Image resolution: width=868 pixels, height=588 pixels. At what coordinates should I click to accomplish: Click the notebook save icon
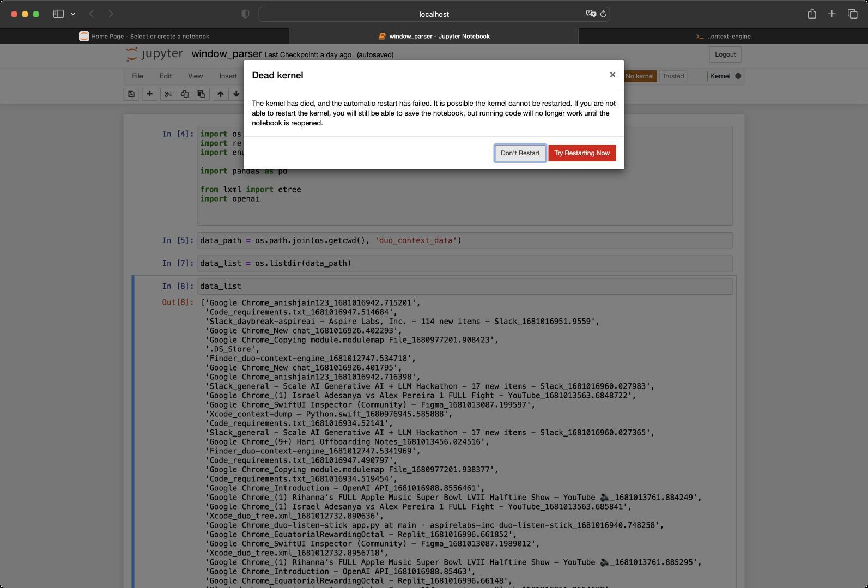[131, 94]
